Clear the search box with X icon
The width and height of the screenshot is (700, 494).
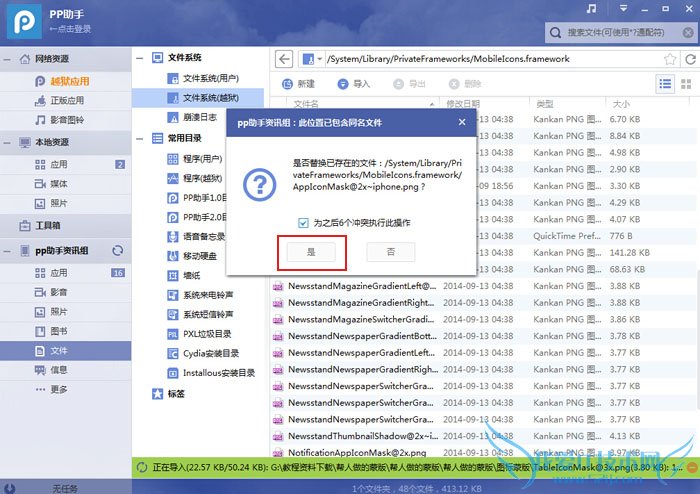pyautogui.click(x=688, y=32)
